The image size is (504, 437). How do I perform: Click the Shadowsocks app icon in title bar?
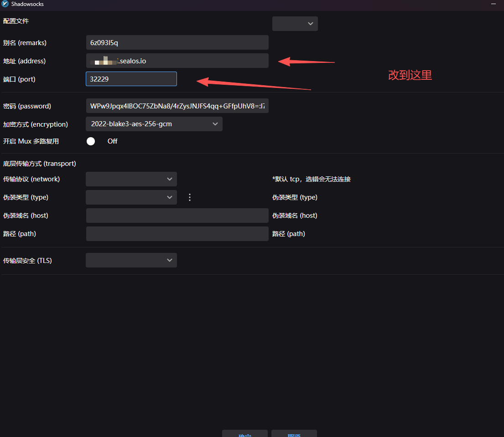5,4
